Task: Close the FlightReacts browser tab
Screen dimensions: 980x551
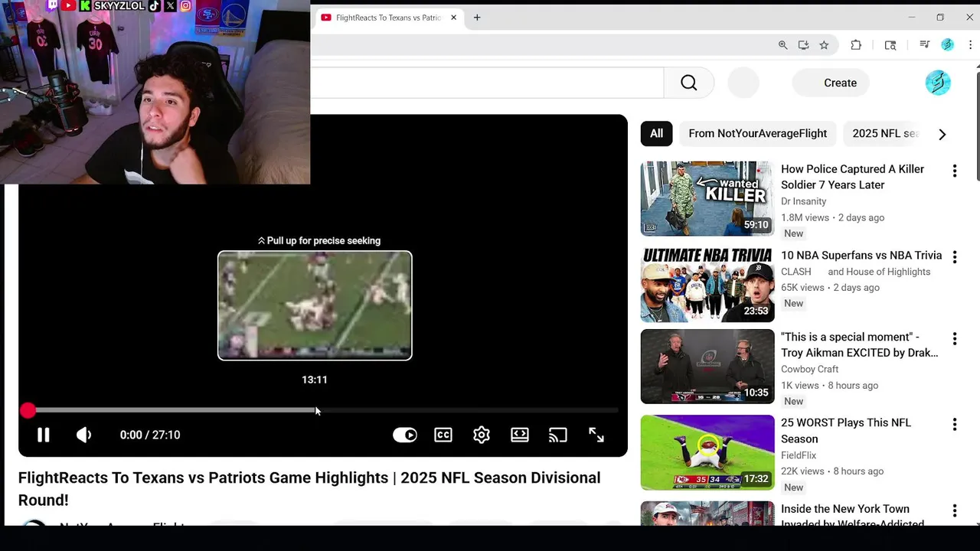Action: [453, 18]
